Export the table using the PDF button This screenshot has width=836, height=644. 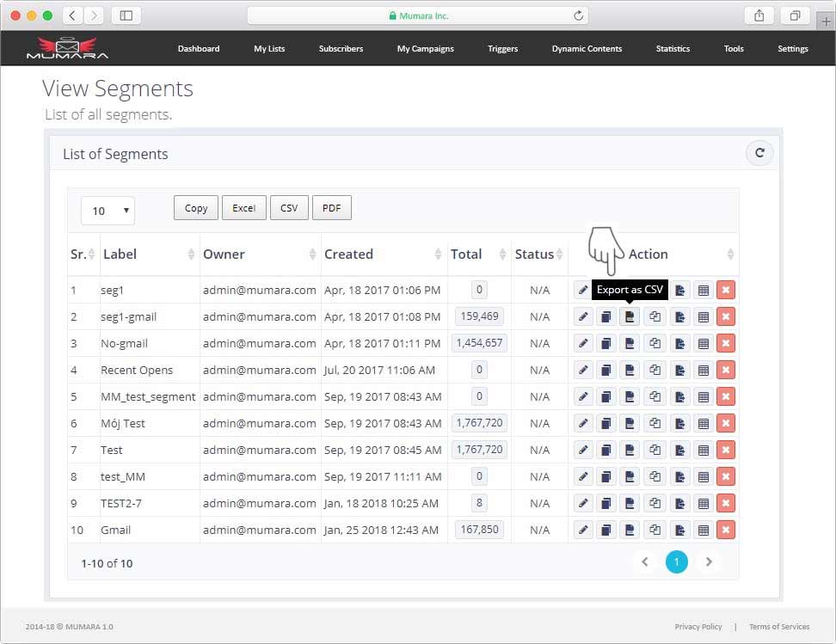[x=332, y=207]
